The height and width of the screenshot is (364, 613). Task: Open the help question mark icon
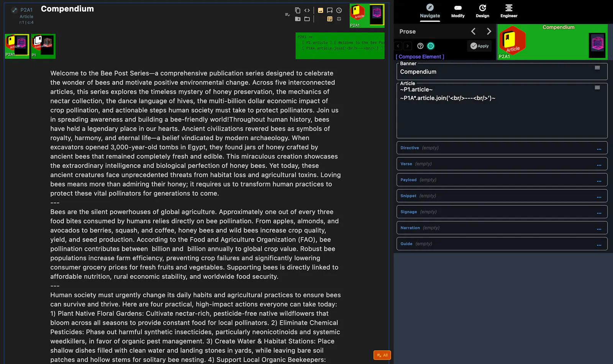(420, 46)
